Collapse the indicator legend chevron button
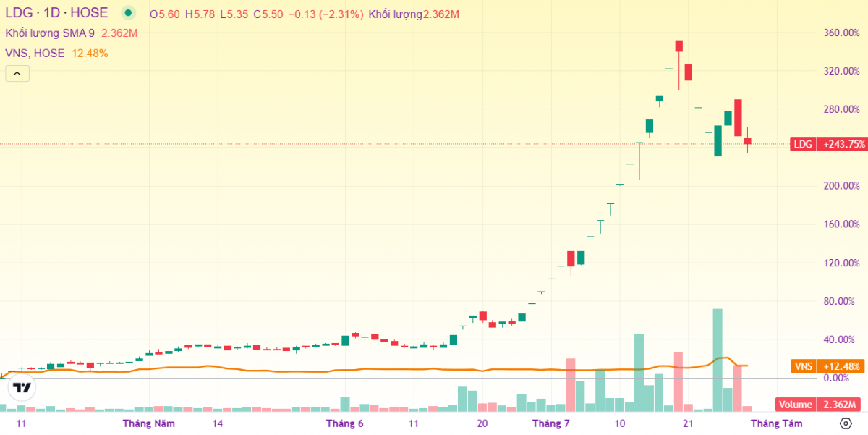 point(17,73)
